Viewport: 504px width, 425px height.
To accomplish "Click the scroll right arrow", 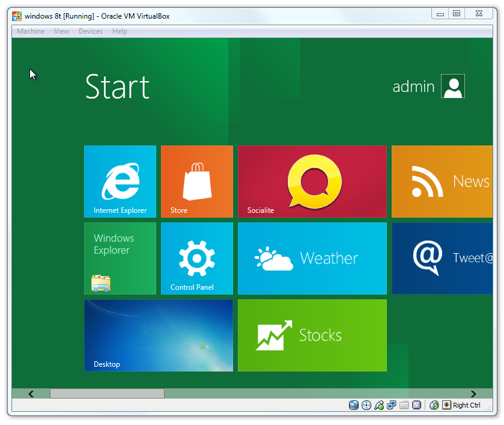I will click(x=473, y=394).
